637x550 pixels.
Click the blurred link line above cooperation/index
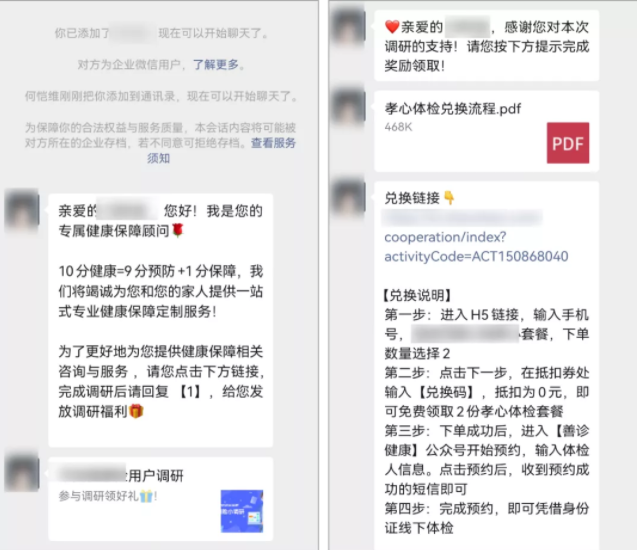[x=462, y=218]
